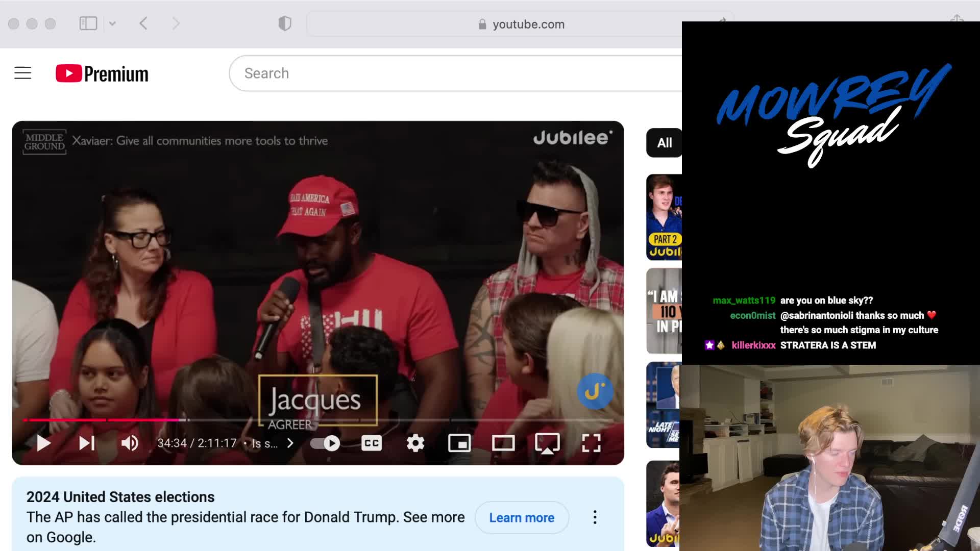Enable miniplayer mode
980x551 pixels.
pyautogui.click(x=459, y=443)
